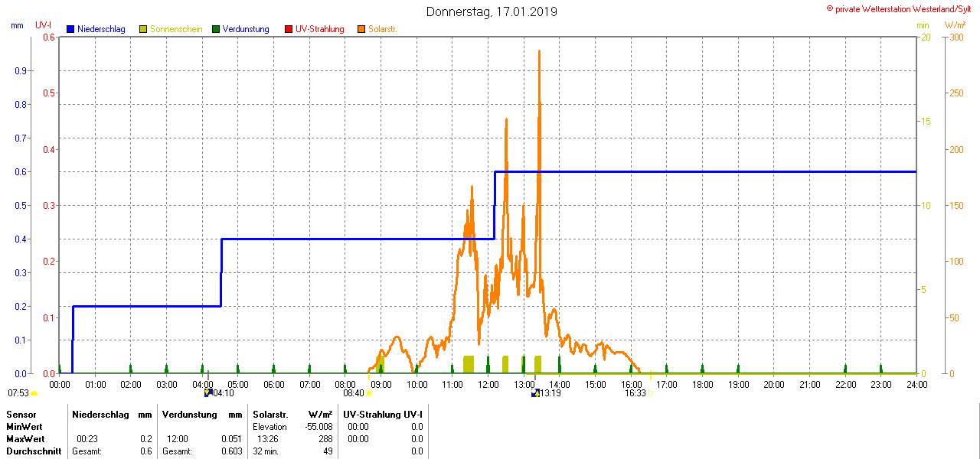The image size is (980, 459).
Task: Click the 250 value on the W/m² axis
Action: coord(955,93)
